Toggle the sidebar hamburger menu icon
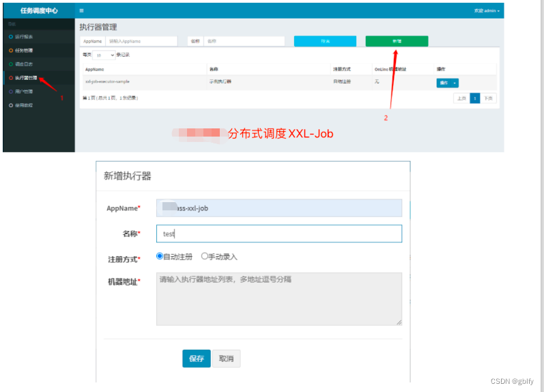The image size is (544, 392). pyautogui.click(x=81, y=11)
